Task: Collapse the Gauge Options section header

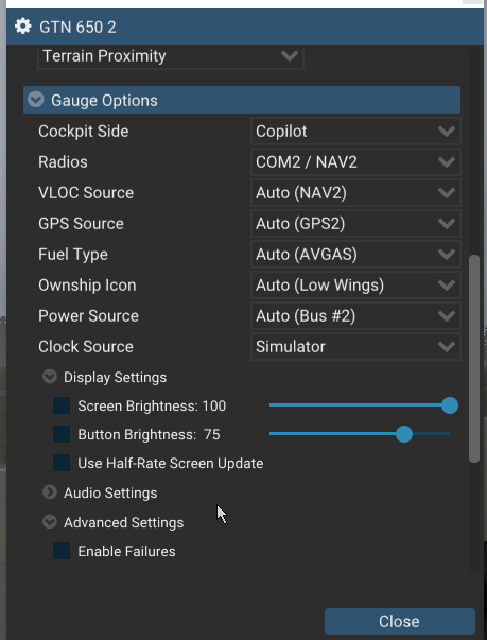Action: point(241,100)
